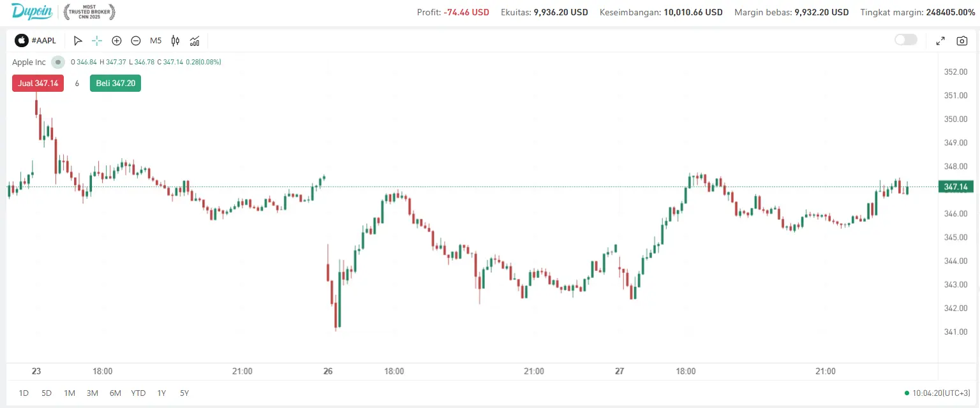This screenshot has height=408, width=980.
Task: Click the Dupoin logo
Action: click(31, 11)
